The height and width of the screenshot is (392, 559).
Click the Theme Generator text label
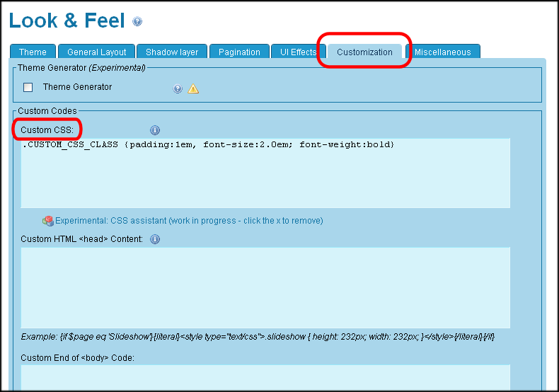click(77, 87)
